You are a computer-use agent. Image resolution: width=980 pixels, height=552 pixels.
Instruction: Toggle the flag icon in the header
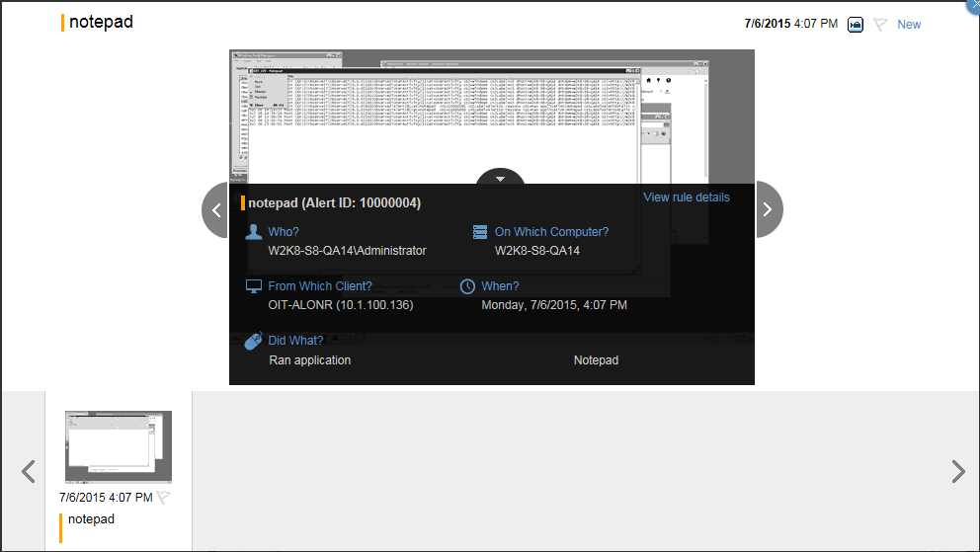pyautogui.click(x=880, y=24)
